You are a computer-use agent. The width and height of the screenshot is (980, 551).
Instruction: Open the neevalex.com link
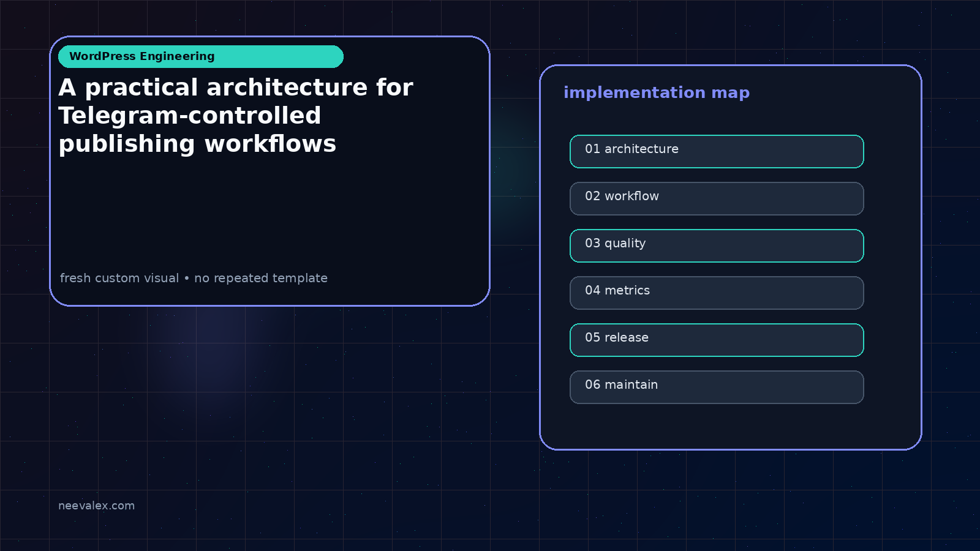(96, 506)
